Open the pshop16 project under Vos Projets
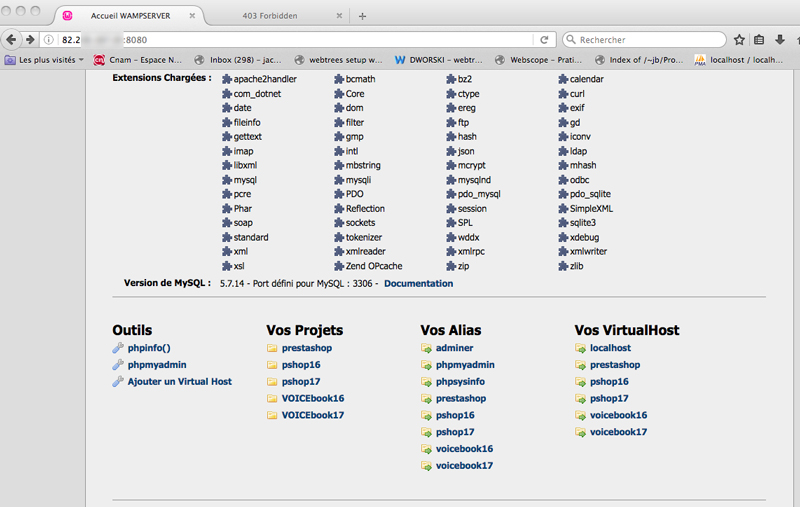This screenshot has height=507, width=800. tap(301, 365)
